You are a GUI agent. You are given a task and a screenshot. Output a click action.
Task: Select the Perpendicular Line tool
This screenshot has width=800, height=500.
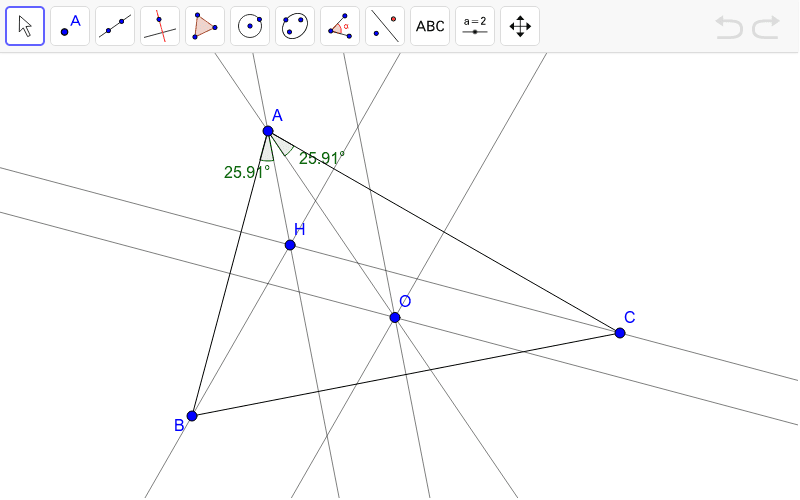tap(160, 26)
